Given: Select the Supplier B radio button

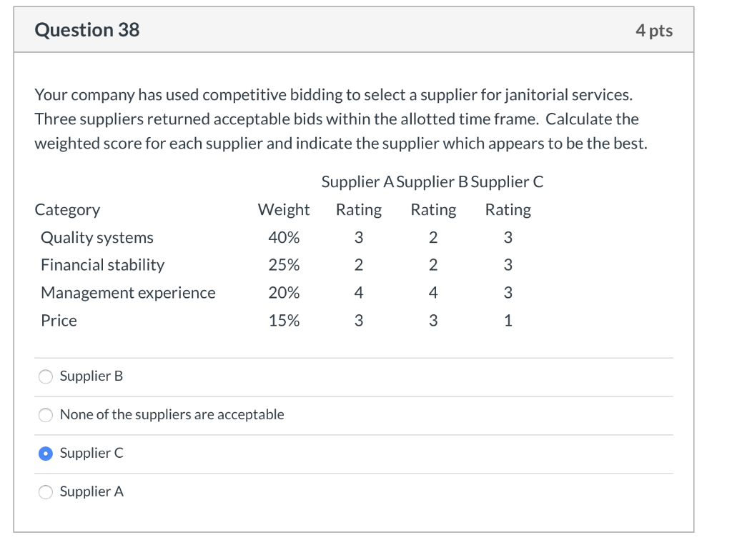Looking at the screenshot, I should point(45,376).
